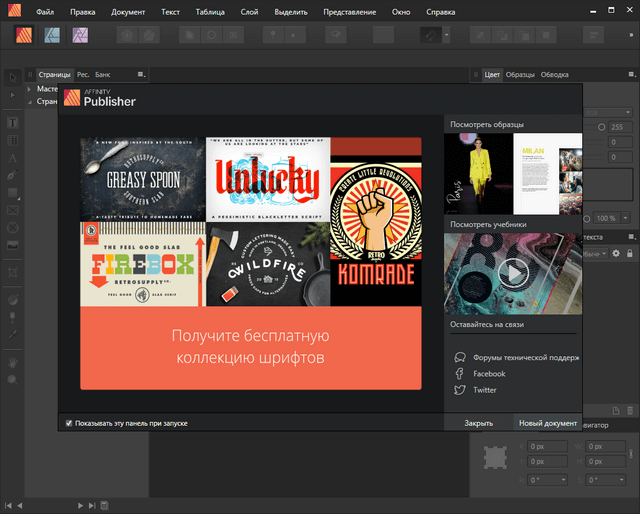The height and width of the screenshot is (514, 640).
Task: Uncheck 'Показывать эту панель при запуске'
Action: click(x=69, y=423)
